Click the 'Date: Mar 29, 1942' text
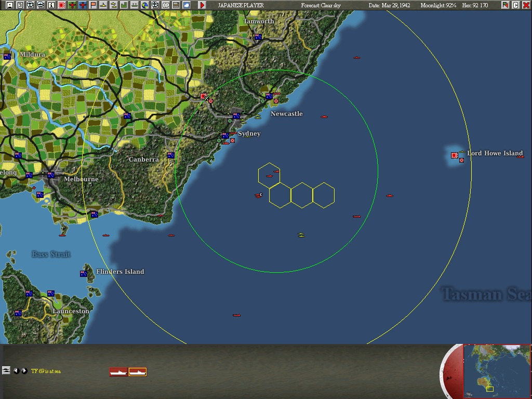Viewport: 532px width, 399px height. pyautogui.click(x=390, y=5)
